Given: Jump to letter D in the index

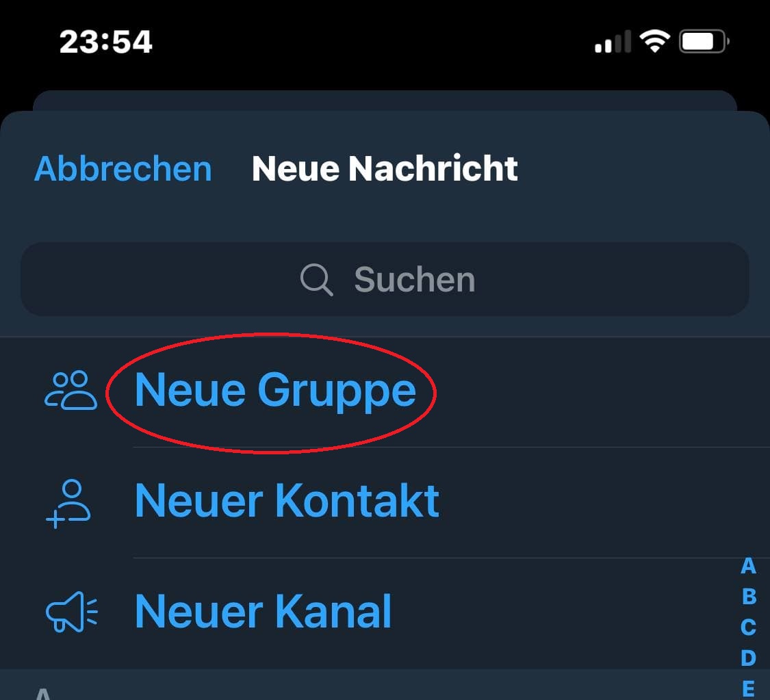Looking at the screenshot, I should [747, 654].
